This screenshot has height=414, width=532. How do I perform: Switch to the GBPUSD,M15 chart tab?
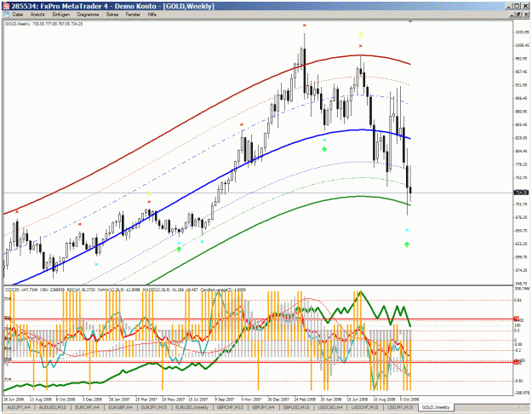[x=296, y=407]
